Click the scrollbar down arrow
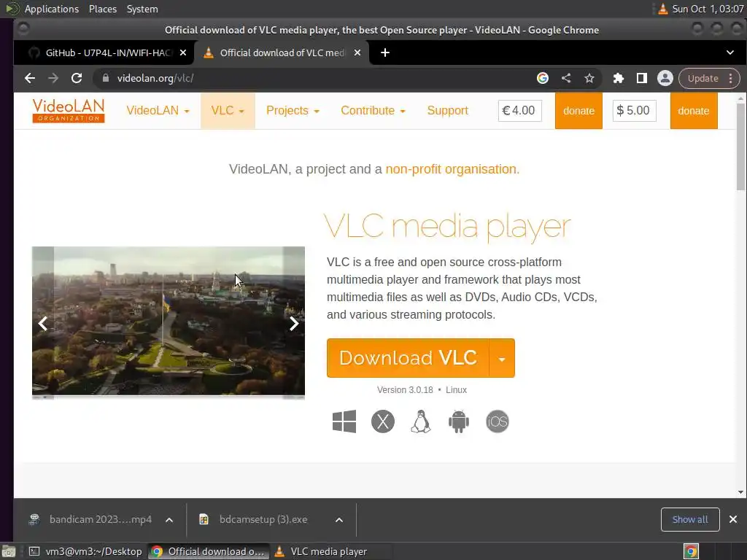This screenshot has height=560, width=747. (x=740, y=492)
